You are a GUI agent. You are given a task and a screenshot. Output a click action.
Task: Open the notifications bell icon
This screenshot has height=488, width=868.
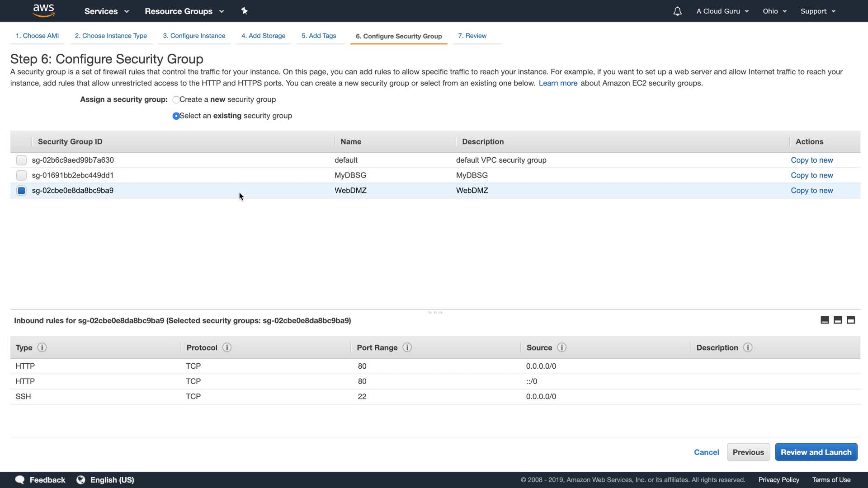tap(677, 11)
